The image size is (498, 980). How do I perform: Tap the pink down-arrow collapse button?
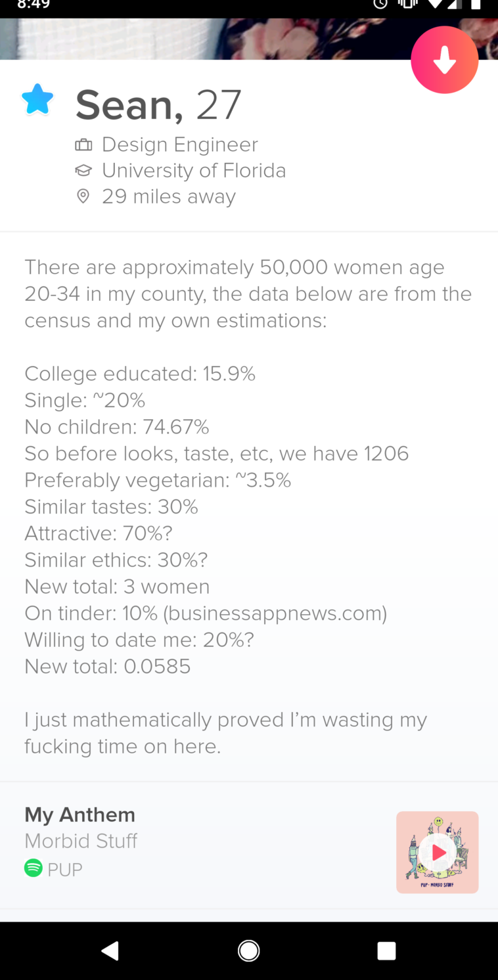click(x=444, y=60)
